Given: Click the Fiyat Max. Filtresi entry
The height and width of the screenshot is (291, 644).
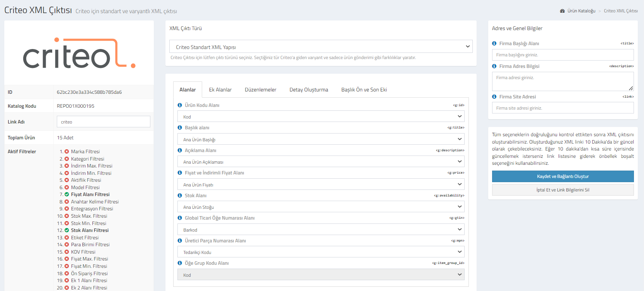Looking at the screenshot, I should click(90, 259).
